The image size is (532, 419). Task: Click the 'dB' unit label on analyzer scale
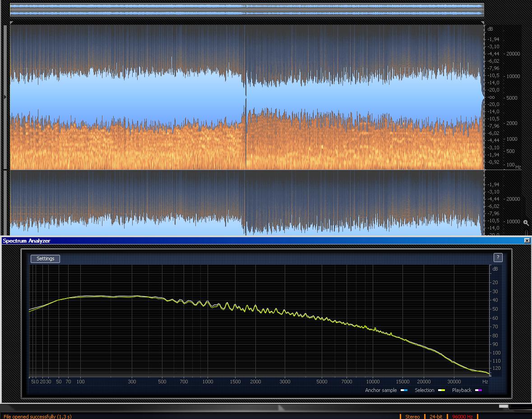[x=495, y=269]
